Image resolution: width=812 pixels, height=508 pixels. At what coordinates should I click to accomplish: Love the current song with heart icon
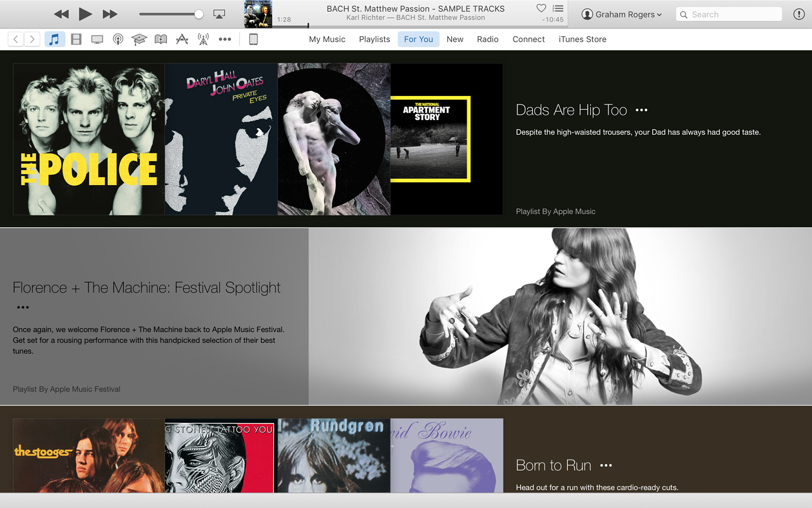point(541,8)
